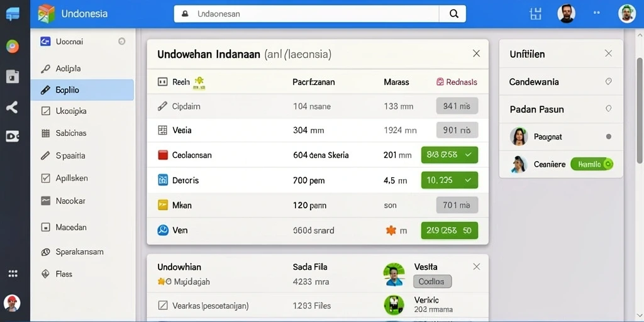Viewport: 644px width, 322px height.
Task: Open the nine-dot app launcher in dock
Action: (x=13, y=274)
